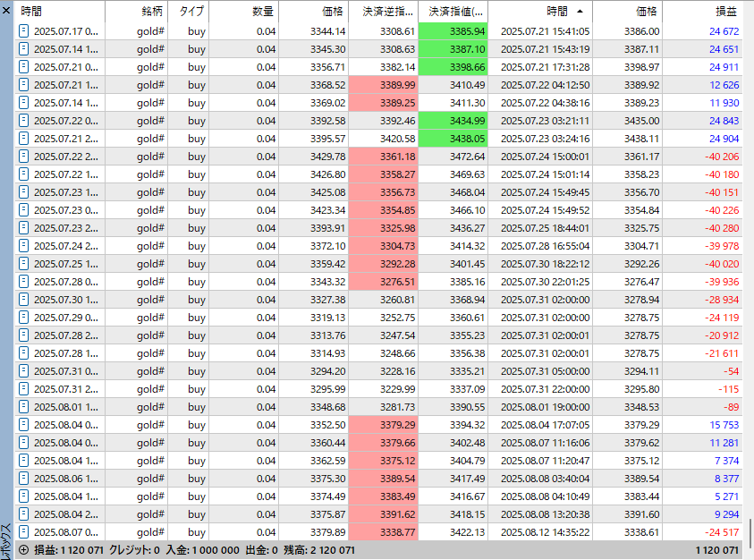Select the green take-profit cell 3387.10
The height and width of the screenshot is (560, 754).
pos(453,49)
